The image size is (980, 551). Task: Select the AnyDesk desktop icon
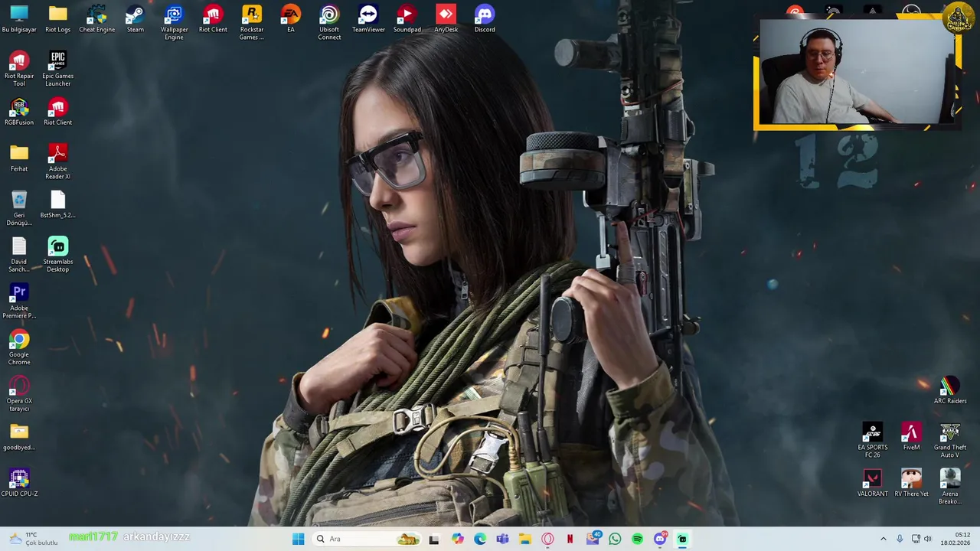[x=446, y=19]
